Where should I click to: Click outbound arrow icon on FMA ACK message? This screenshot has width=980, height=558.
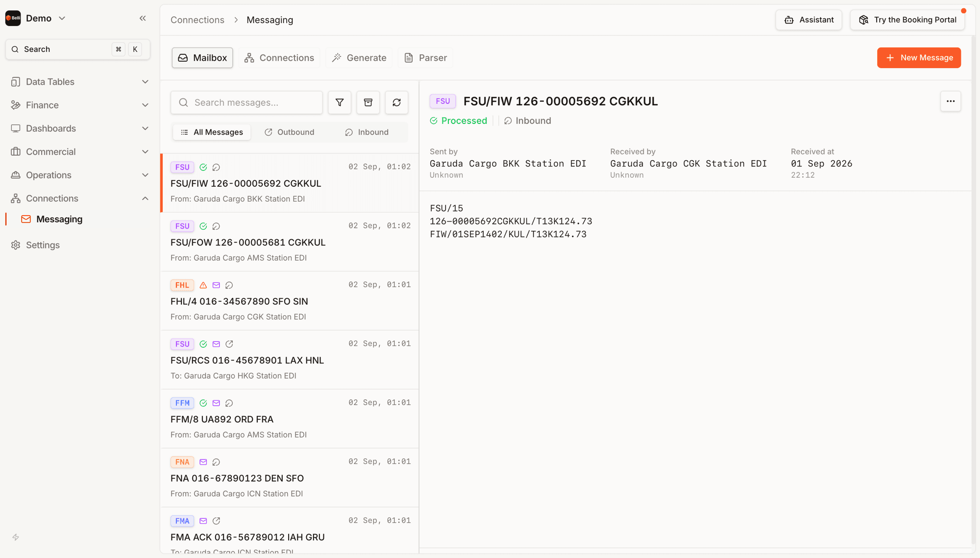click(x=216, y=521)
